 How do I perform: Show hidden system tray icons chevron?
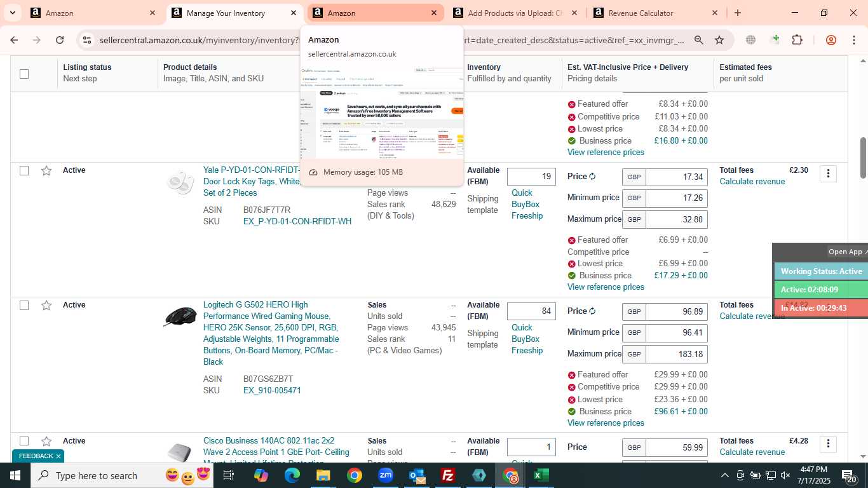pos(724,475)
